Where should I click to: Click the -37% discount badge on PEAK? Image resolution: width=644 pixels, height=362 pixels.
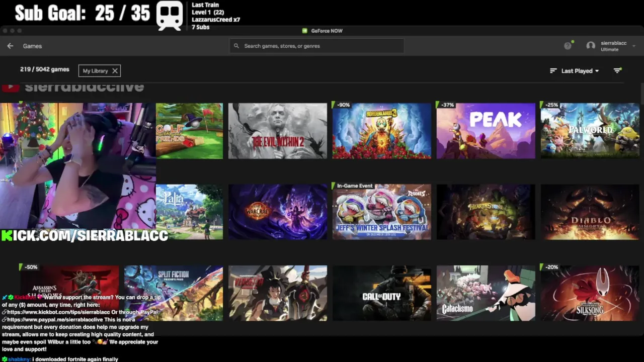[x=447, y=105]
